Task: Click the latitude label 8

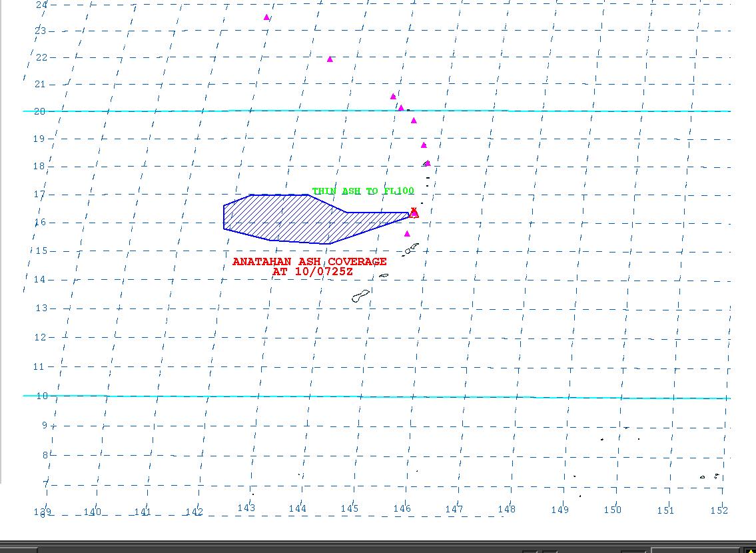Action: coord(46,455)
